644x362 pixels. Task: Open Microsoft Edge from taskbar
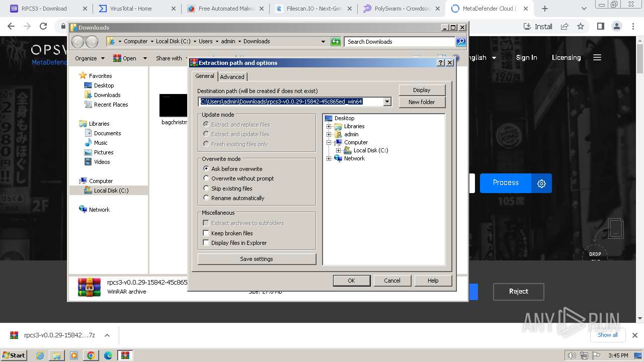(108, 355)
